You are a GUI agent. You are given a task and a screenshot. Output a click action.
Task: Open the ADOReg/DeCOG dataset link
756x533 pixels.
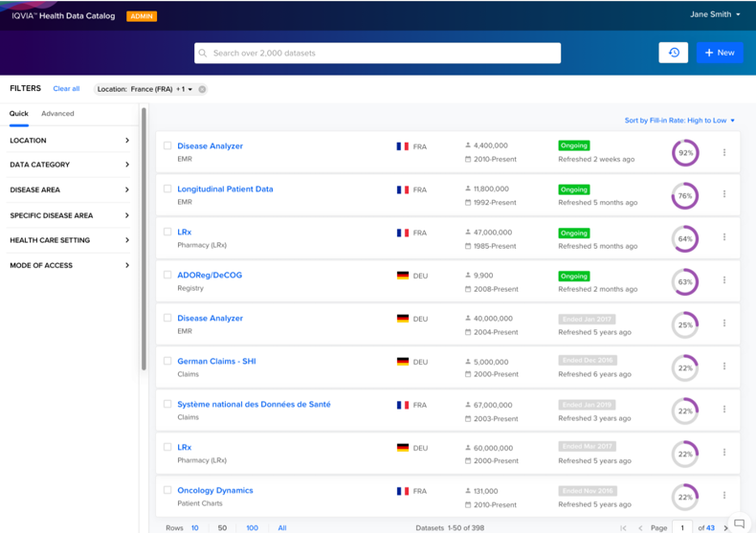[210, 276]
